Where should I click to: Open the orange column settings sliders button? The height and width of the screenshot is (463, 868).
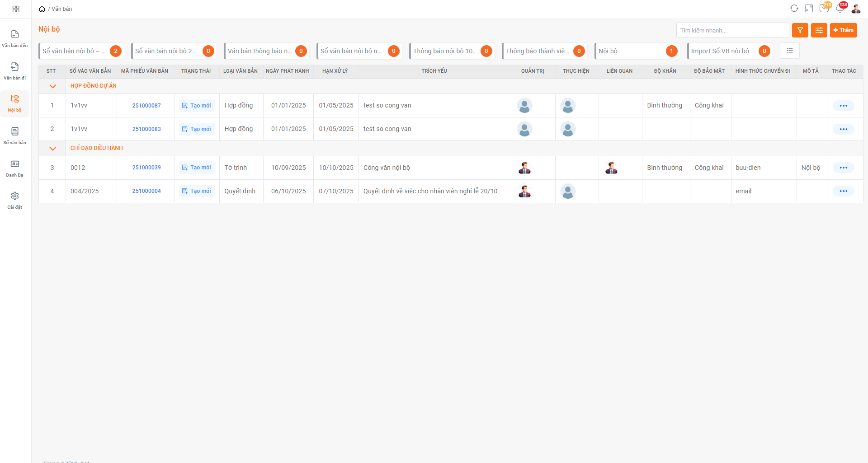[819, 30]
